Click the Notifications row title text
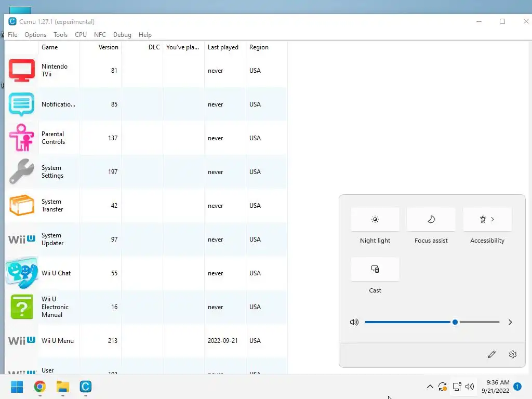The height and width of the screenshot is (399, 532). 58,104
